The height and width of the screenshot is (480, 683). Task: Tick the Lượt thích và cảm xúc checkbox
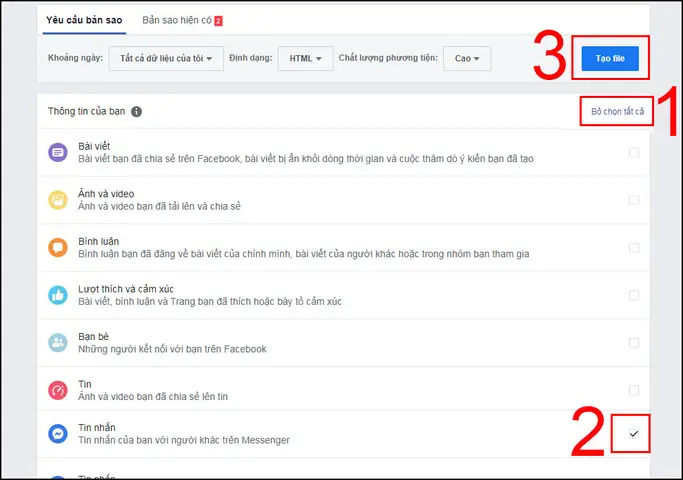tap(634, 295)
